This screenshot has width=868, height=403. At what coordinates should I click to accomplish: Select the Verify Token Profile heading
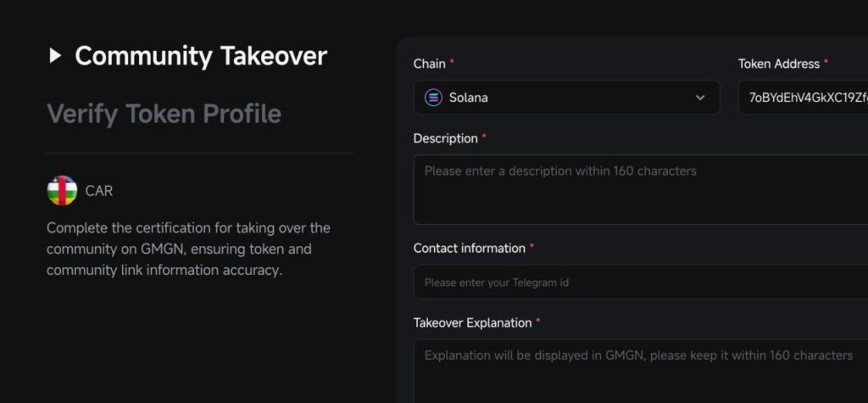pos(164,114)
